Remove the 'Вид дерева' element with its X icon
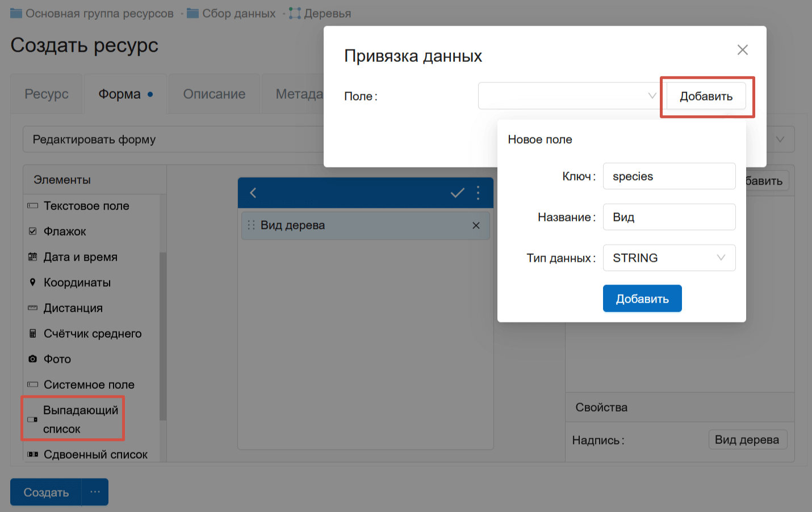 [x=476, y=225]
